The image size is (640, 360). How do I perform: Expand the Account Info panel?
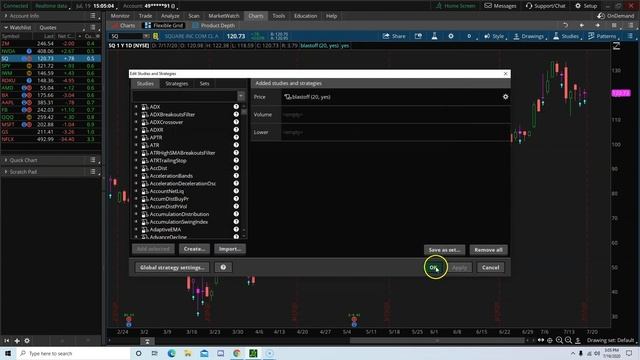click(x=6, y=16)
